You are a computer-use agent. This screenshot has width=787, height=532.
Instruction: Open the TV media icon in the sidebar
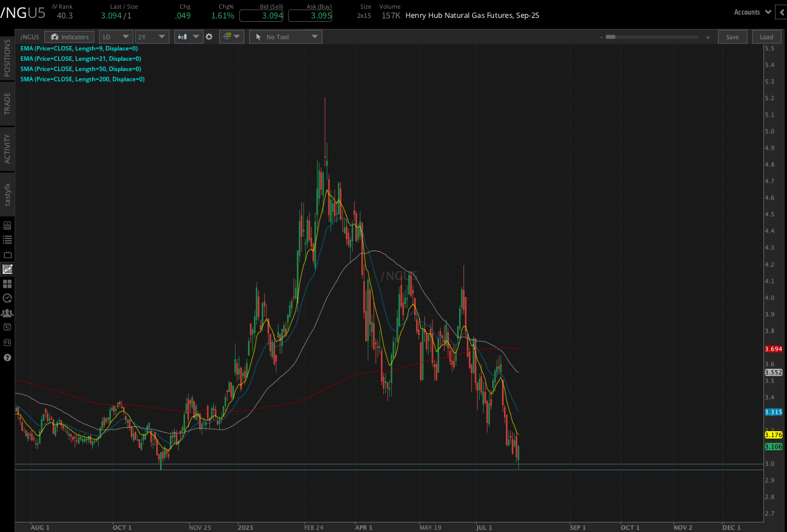8,254
